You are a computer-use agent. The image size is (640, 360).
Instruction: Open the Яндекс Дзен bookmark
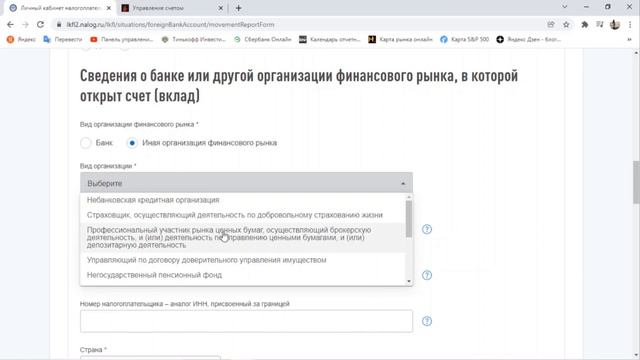[529, 40]
